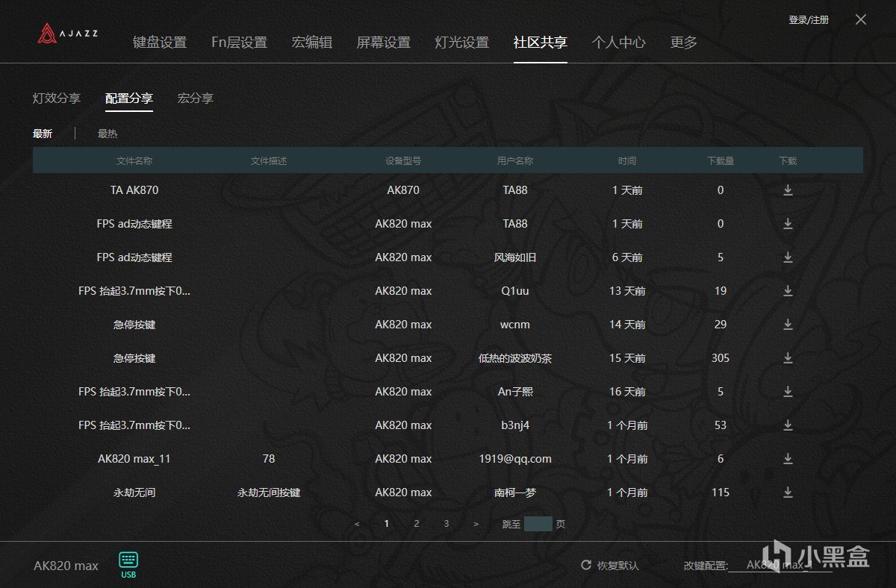Viewport: 896px width, 588px height.
Task: Download 低热的波波奶茶's 急停按键 config
Action: point(788,358)
